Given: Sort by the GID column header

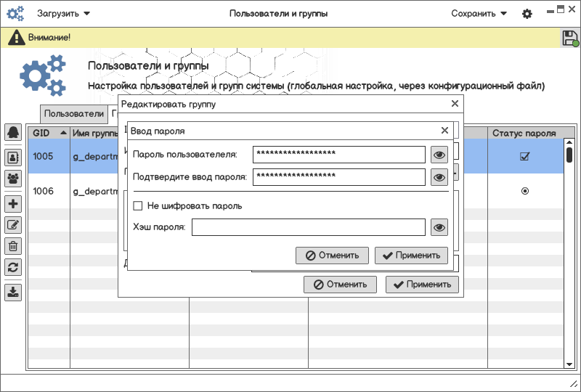Looking at the screenshot, I should [x=49, y=133].
